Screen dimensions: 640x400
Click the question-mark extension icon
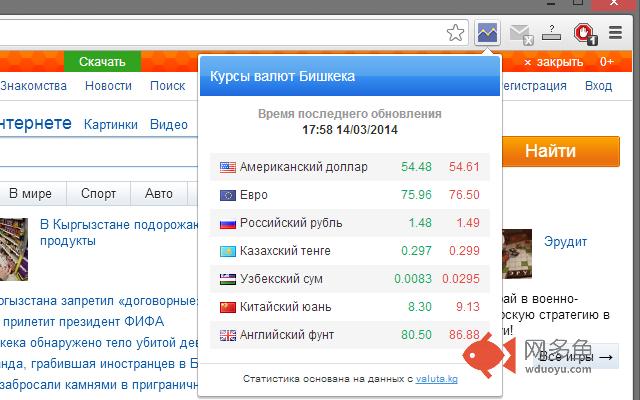tap(551, 33)
